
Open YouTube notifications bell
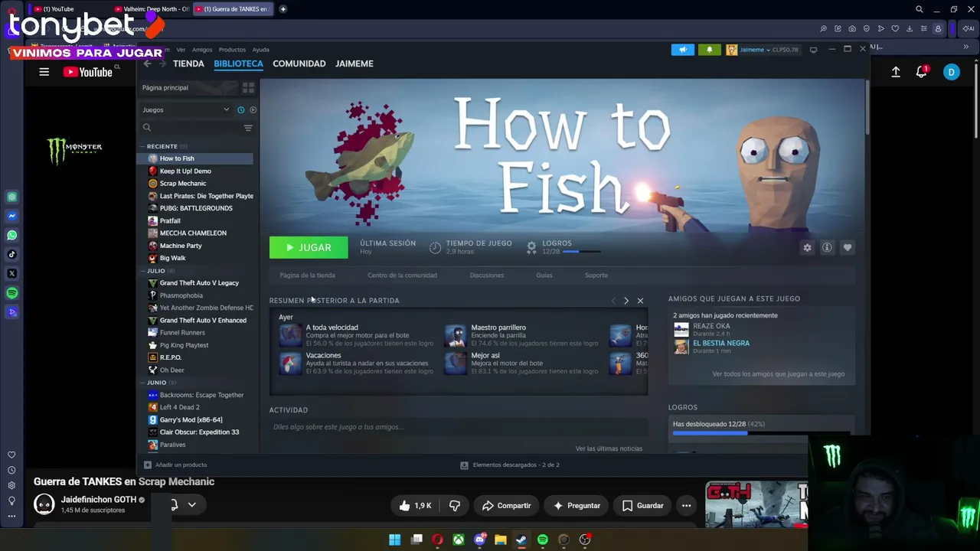click(x=922, y=72)
